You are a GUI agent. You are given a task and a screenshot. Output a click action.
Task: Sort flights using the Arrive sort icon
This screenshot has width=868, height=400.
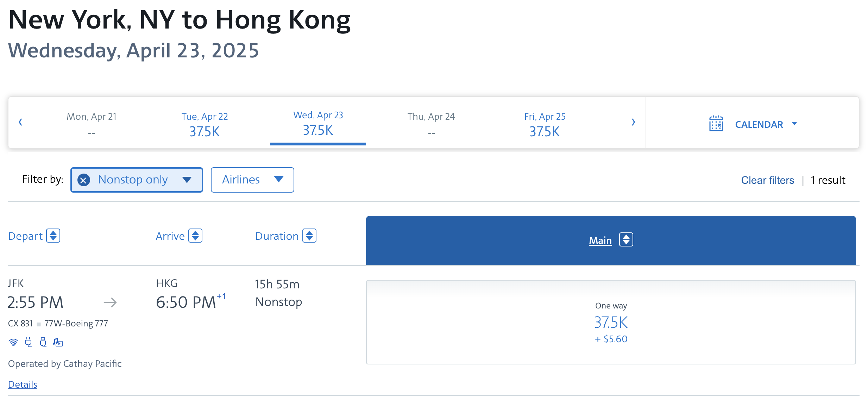click(195, 236)
